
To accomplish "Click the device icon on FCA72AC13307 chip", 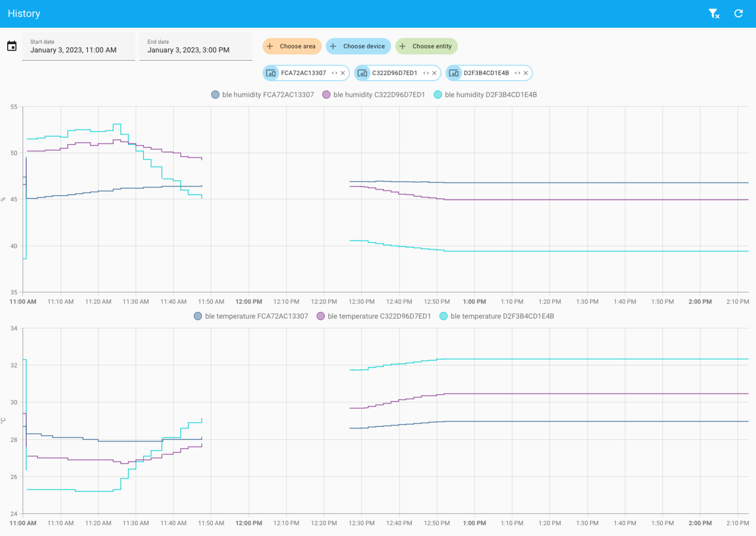I will pyautogui.click(x=271, y=73).
